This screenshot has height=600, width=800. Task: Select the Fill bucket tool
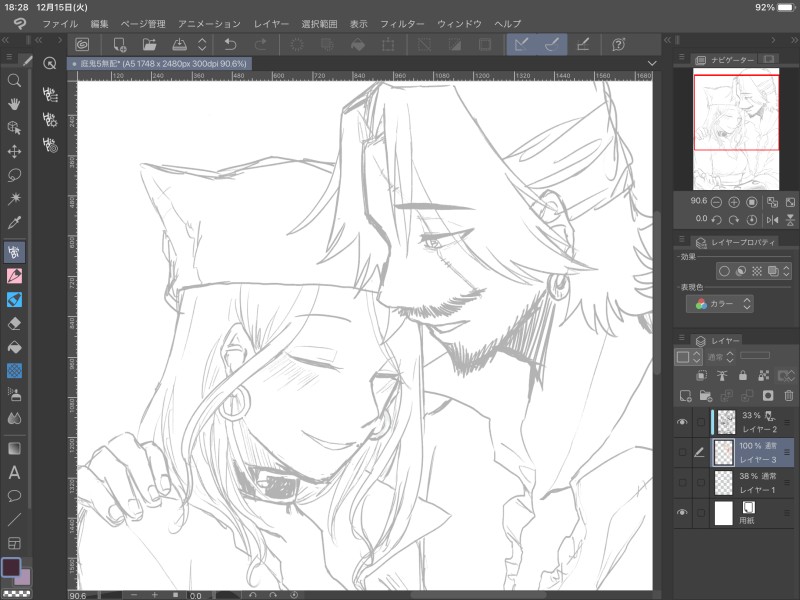coord(15,346)
